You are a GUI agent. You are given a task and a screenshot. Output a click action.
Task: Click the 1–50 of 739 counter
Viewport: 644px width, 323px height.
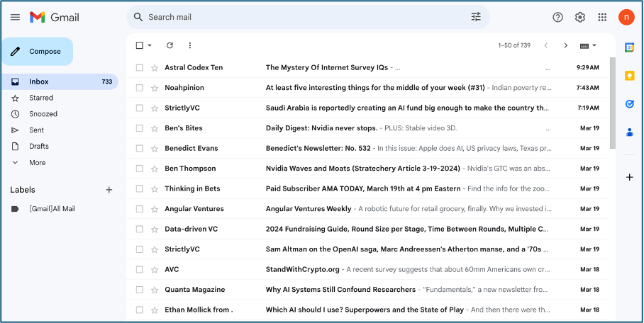click(514, 45)
